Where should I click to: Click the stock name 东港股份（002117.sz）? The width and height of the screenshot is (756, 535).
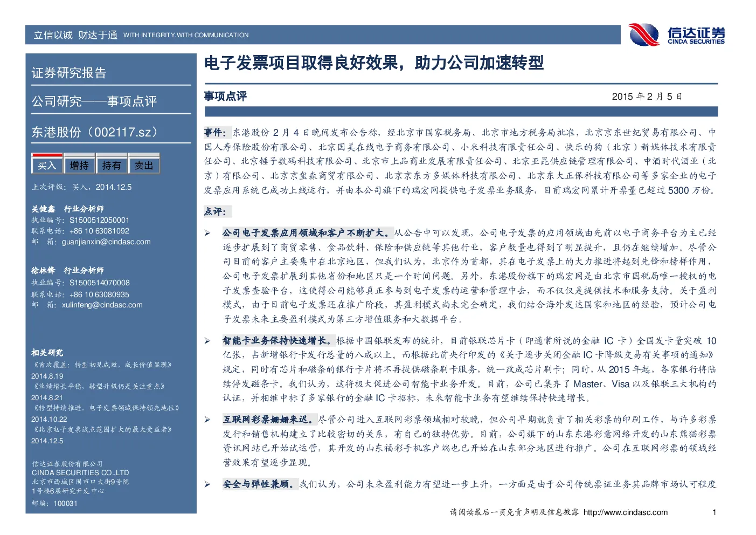97,132
